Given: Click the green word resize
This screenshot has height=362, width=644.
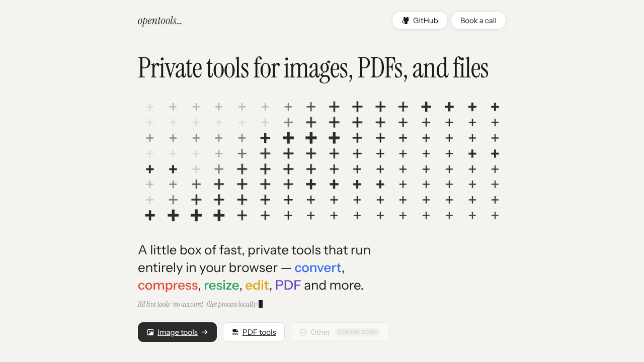Looking at the screenshot, I should (221, 286).
